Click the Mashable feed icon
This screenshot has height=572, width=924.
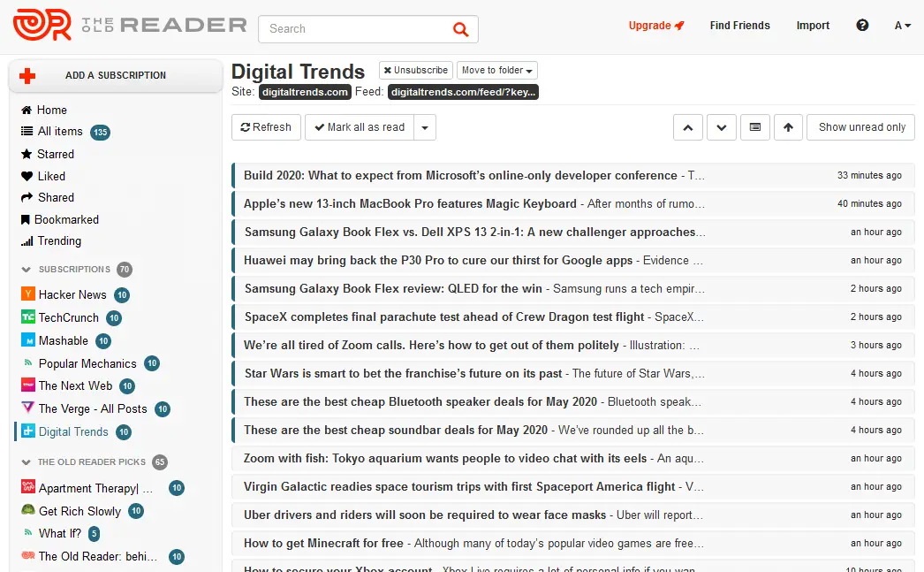(x=27, y=339)
